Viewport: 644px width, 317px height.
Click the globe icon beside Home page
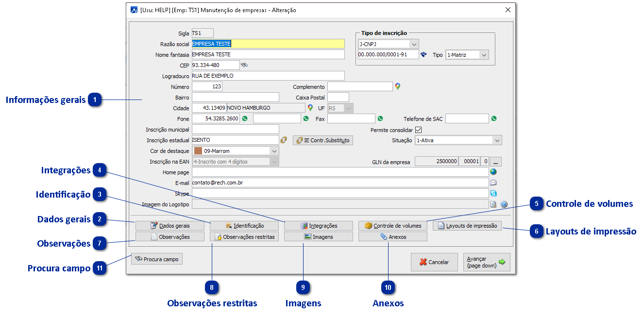(493, 172)
